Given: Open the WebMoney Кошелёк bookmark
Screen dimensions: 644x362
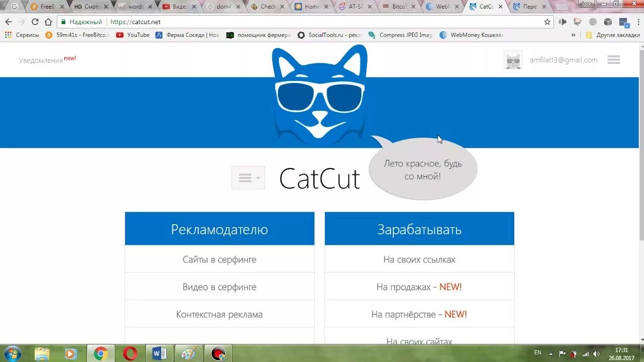Looking at the screenshot, I should (471, 35).
